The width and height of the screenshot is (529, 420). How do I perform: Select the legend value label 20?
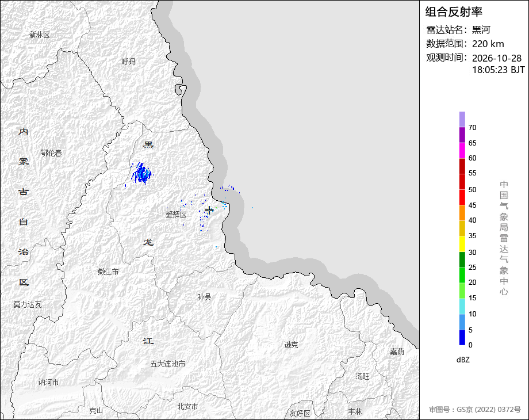point(472,282)
